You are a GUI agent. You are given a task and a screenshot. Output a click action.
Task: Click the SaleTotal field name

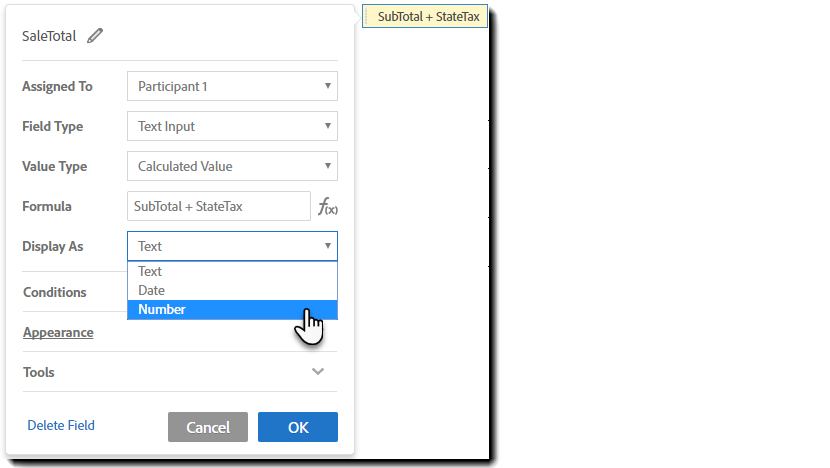click(x=49, y=36)
